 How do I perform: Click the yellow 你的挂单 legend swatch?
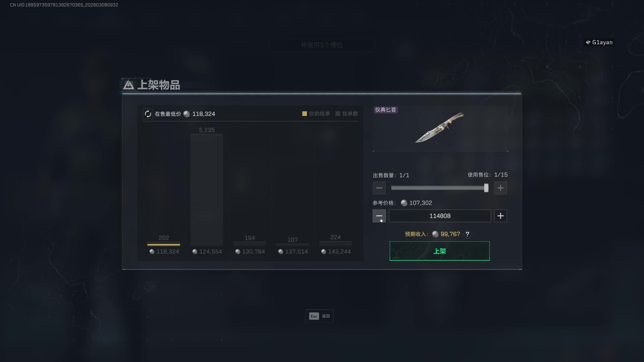305,114
